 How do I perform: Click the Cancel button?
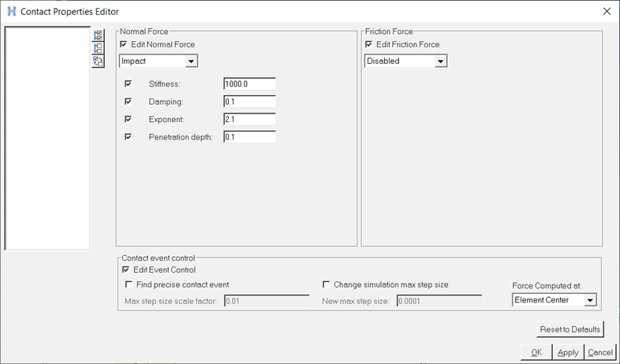tap(600, 352)
